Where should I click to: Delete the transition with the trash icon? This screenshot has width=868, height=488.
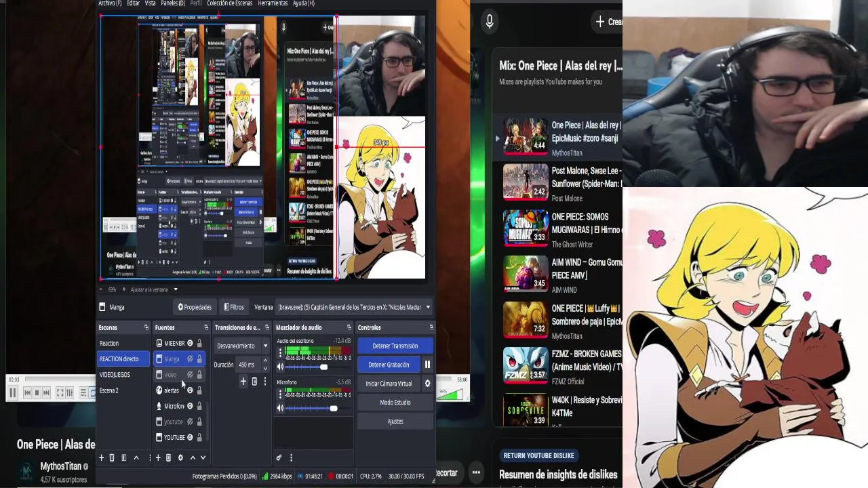pyautogui.click(x=254, y=382)
